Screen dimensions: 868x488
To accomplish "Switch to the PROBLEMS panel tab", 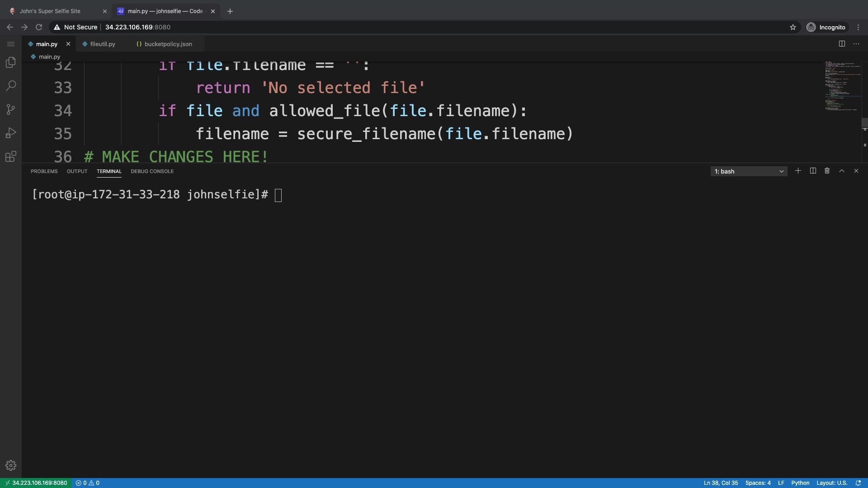I will [x=44, y=171].
